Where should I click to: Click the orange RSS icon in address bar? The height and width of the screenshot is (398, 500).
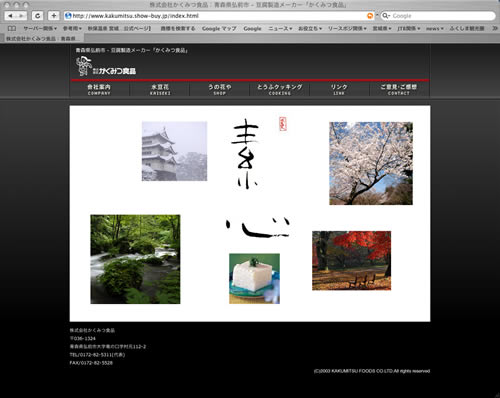370,16
